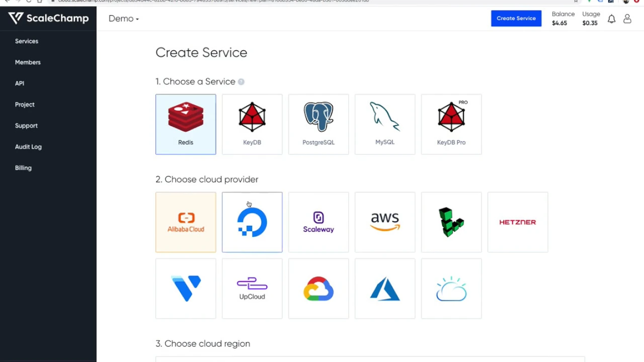Choose the KeyDB Pro service card
The width and height of the screenshot is (644, 362).
tap(451, 124)
